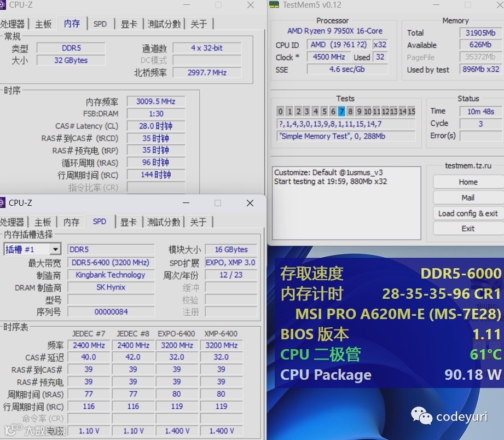504x440 pixels.
Task: Click test number 15 box in Tests
Action: tap(412, 112)
